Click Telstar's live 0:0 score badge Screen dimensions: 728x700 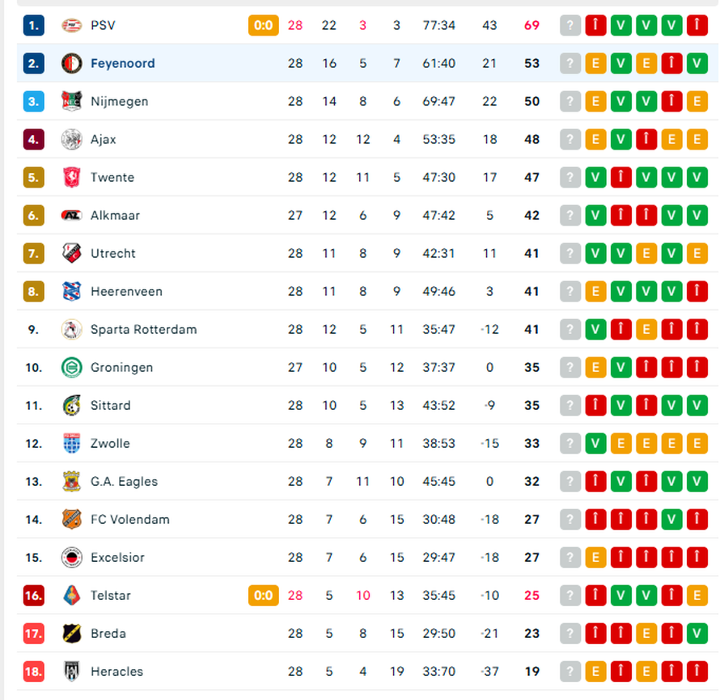263,595
